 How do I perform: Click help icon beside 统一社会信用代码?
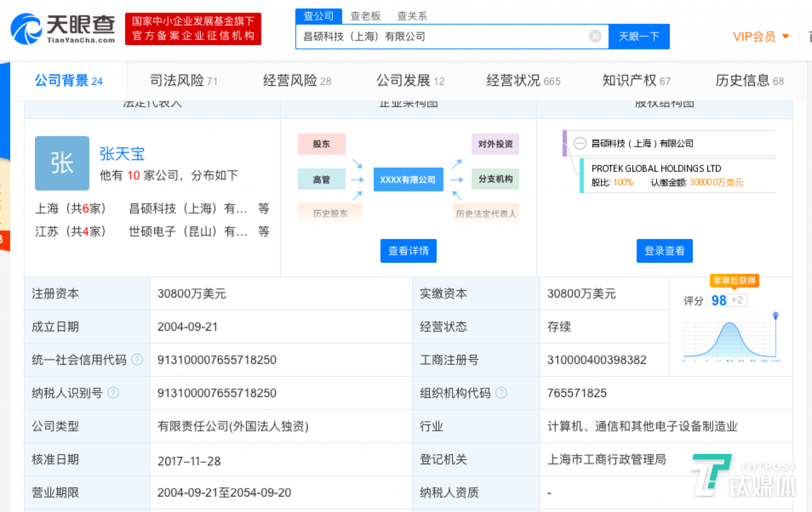(x=137, y=360)
